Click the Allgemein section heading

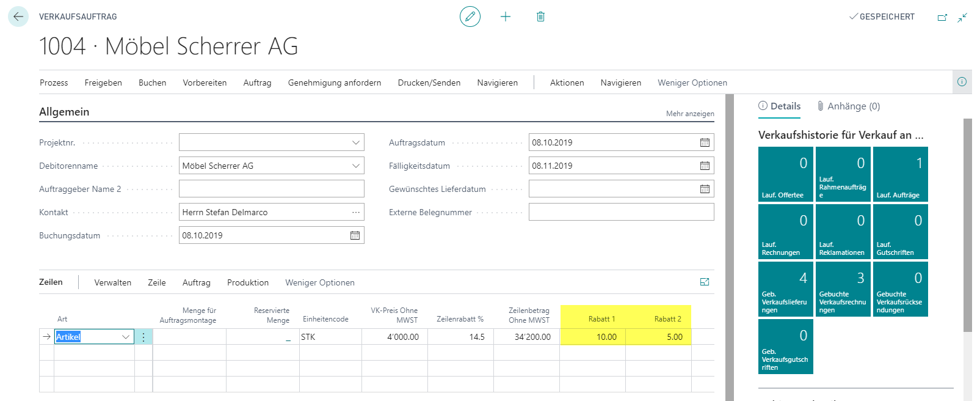pyautogui.click(x=64, y=112)
